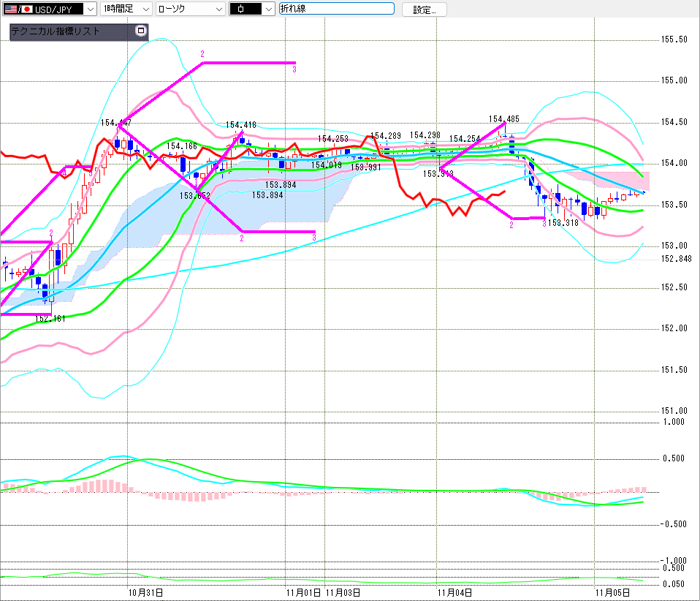700x601 pixels.
Task: Click the 152.848 value on price axis
Action: (676, 259)
